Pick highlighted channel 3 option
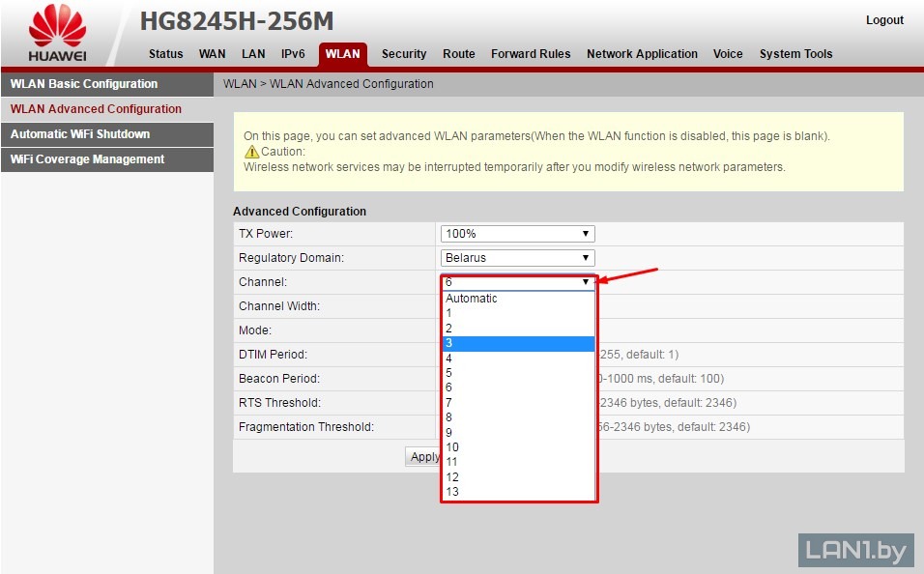This screenshot has height=574, width=924. [x=519, y=343]
